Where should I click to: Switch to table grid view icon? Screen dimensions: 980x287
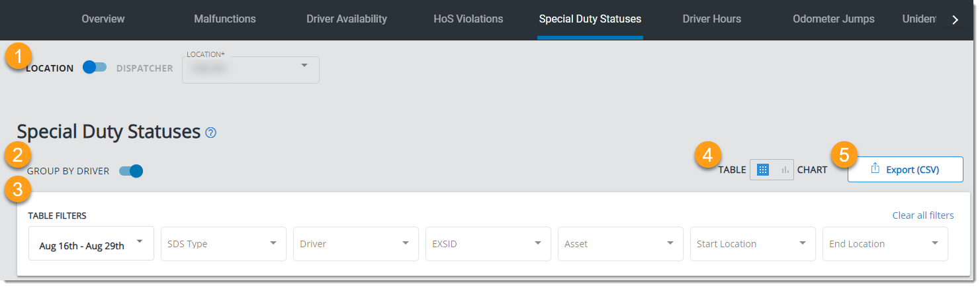(762, 170)
